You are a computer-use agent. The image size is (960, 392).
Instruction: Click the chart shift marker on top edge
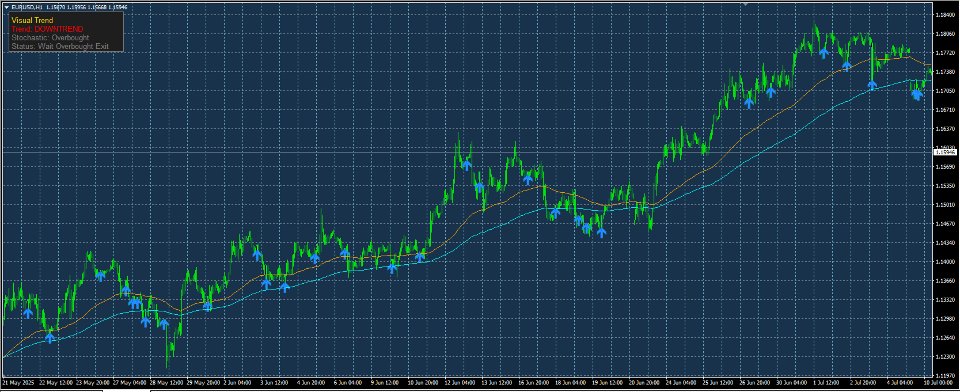746,3
